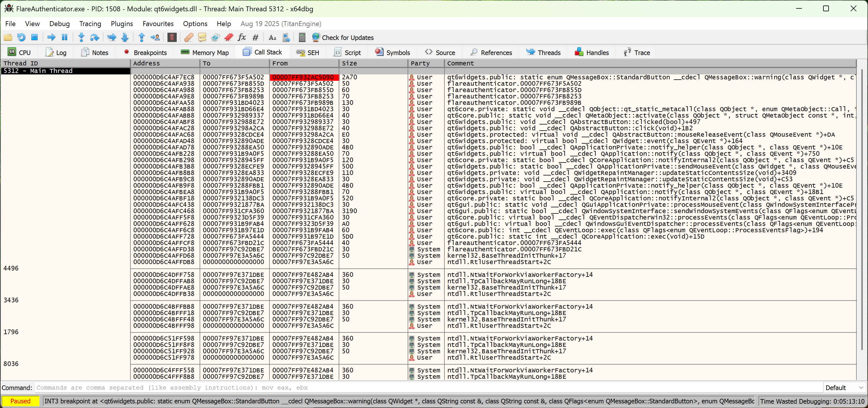Open the Scylla import reconstructor
Image resolution: width=868 pixels, height=408 pixels.
click(x=172, y=37)
